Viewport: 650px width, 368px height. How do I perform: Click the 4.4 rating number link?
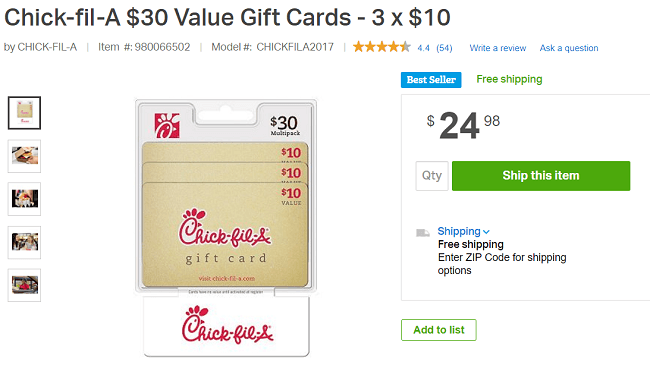[423, 48]
